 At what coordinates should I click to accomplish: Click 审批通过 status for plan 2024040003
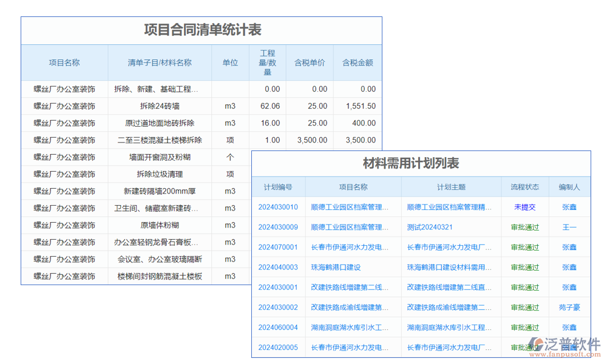pos(524,267)
